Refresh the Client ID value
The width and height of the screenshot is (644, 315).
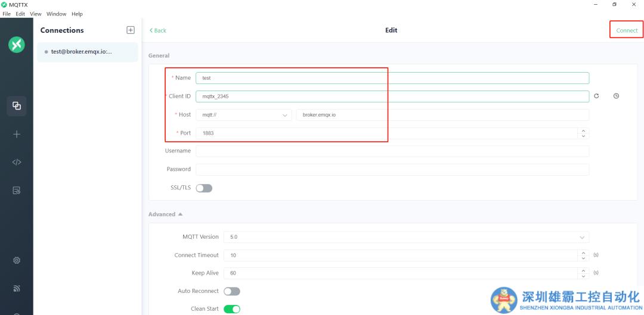596,96
